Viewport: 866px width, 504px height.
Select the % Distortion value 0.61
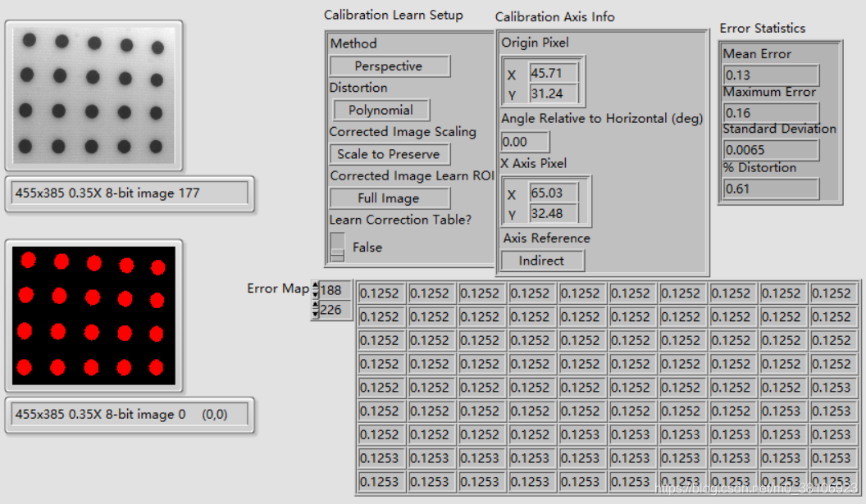[771, 189]
